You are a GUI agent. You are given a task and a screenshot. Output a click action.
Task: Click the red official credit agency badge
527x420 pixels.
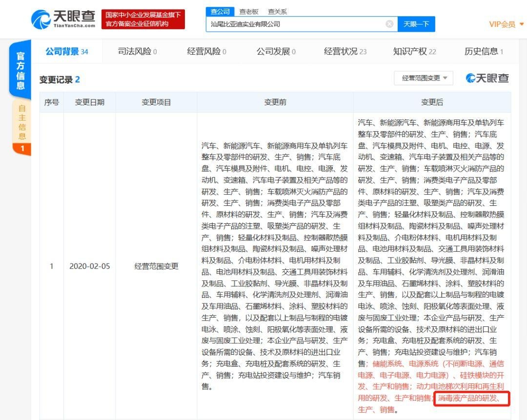(143, 20)
